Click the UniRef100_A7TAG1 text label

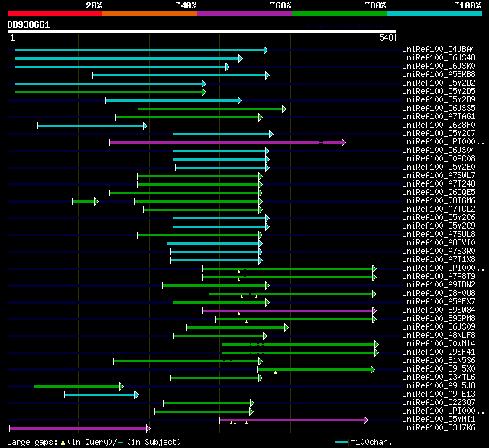coord(439,117)
